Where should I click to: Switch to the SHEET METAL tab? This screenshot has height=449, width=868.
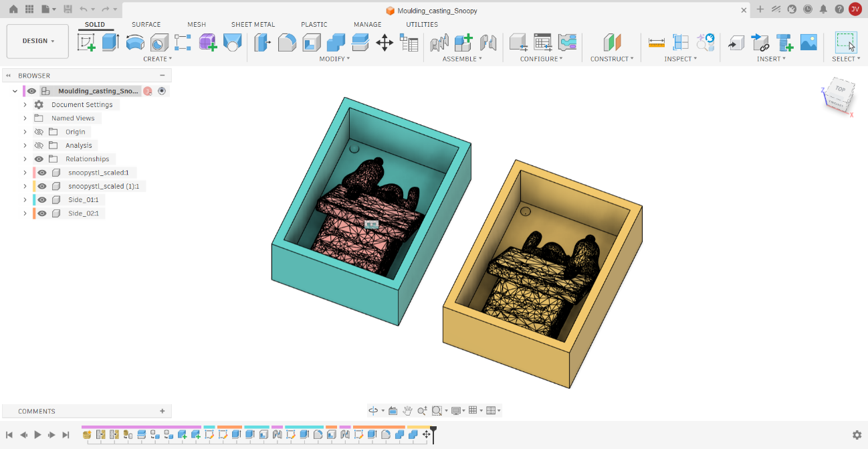[253, 25]
